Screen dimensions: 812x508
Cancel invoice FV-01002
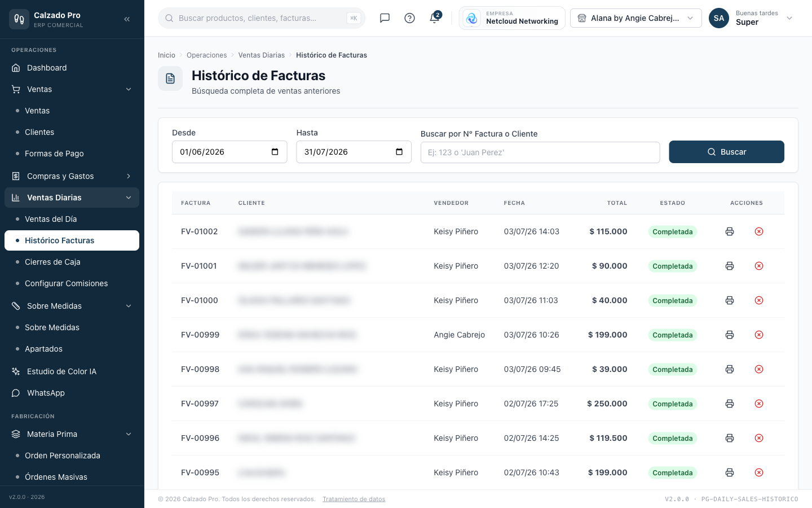click(x=759, y=231)
